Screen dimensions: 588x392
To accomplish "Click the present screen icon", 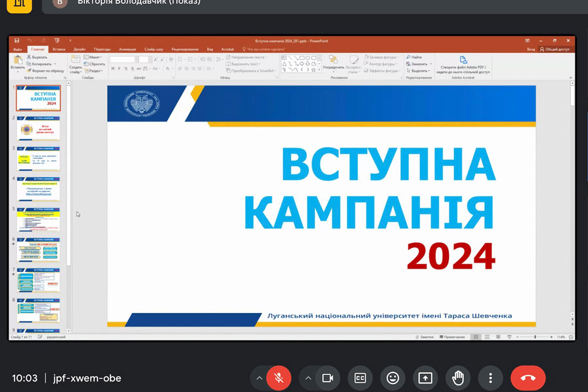I will 425,378.
